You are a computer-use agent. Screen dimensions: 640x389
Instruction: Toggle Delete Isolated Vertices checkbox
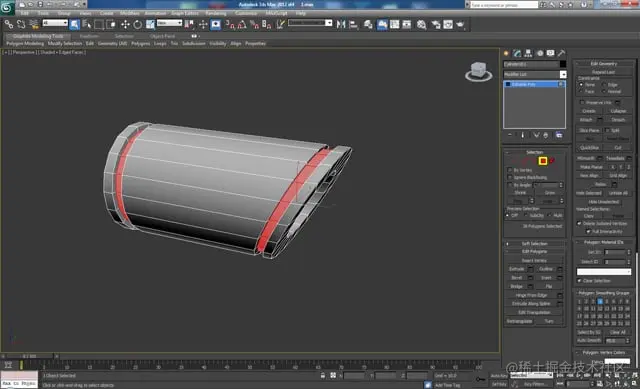click(579, 223)
